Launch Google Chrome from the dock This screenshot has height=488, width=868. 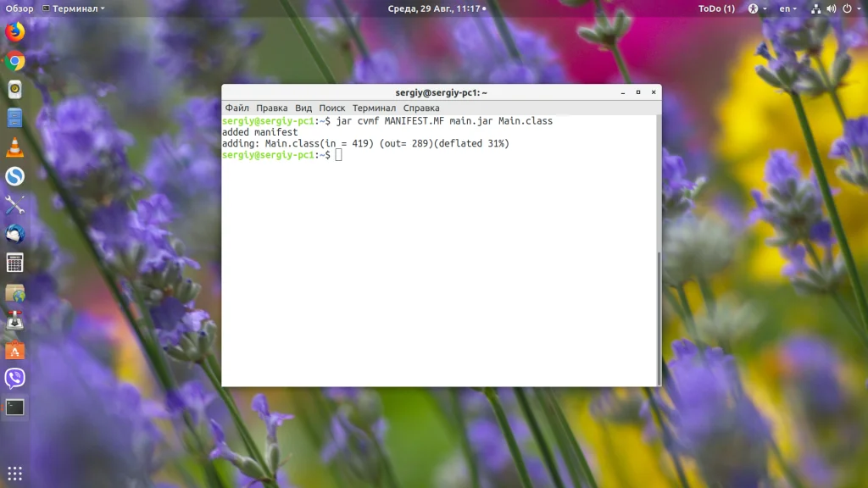tap(15, 61)
